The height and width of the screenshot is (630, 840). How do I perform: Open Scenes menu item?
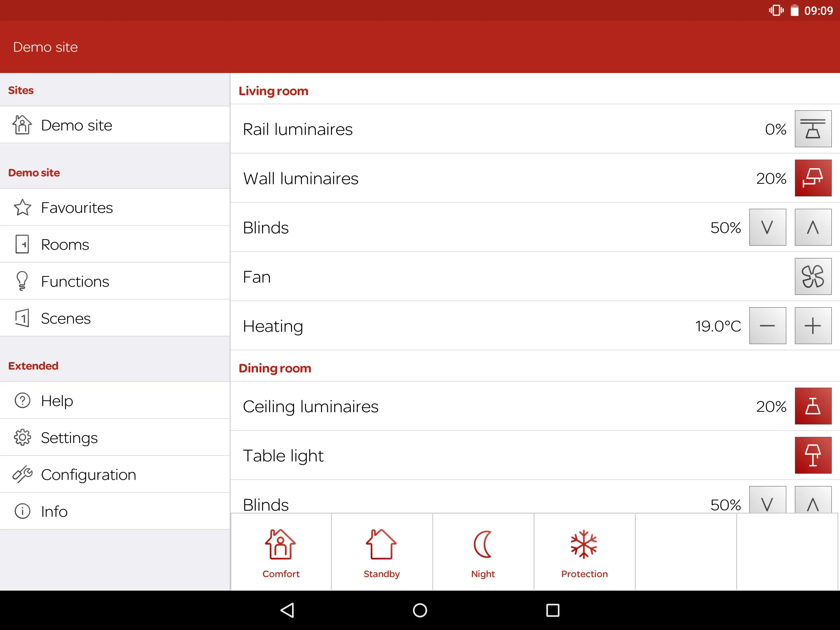(x=115, y=318)
